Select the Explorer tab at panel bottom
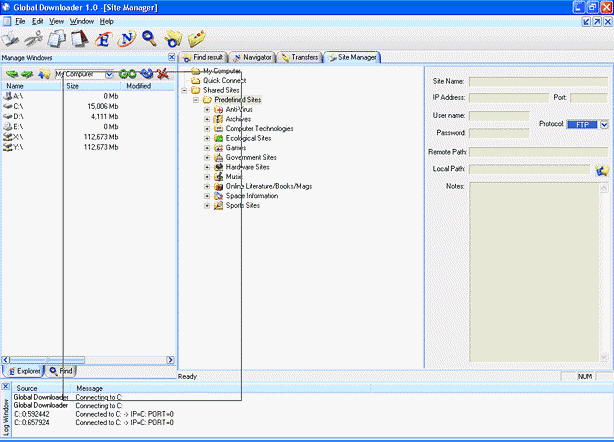This screenshot has width=614, height=442. click(x=23, y=371)
